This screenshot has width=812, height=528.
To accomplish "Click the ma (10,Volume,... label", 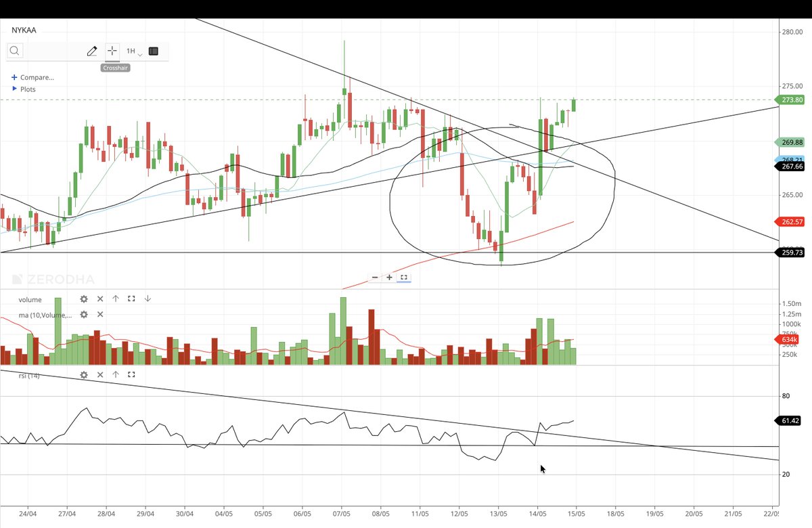I will (x=45, y=315).
